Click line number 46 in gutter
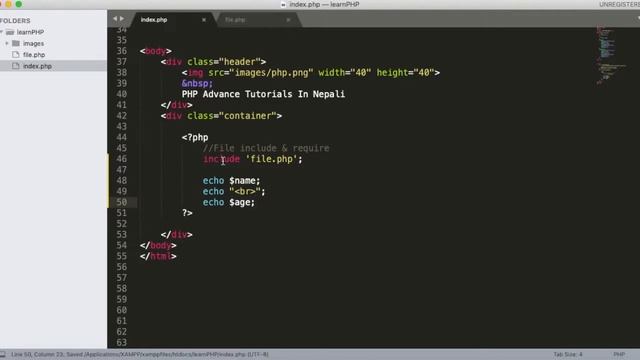 (122, 159)
